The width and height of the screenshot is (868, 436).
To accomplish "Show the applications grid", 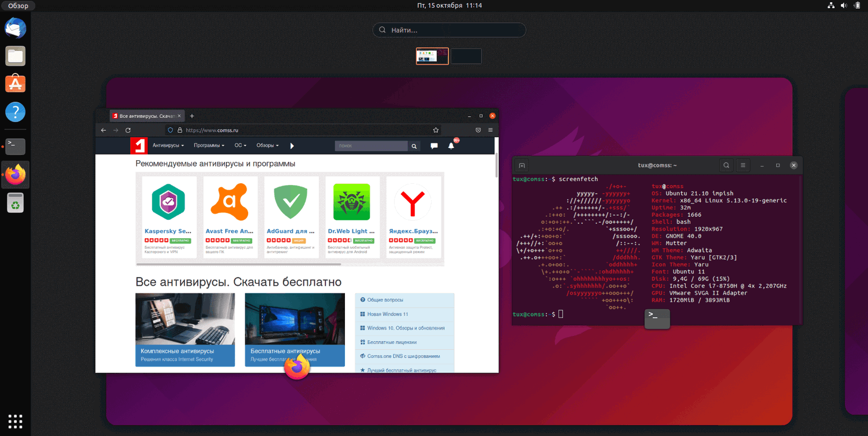I will coord(16,420).
